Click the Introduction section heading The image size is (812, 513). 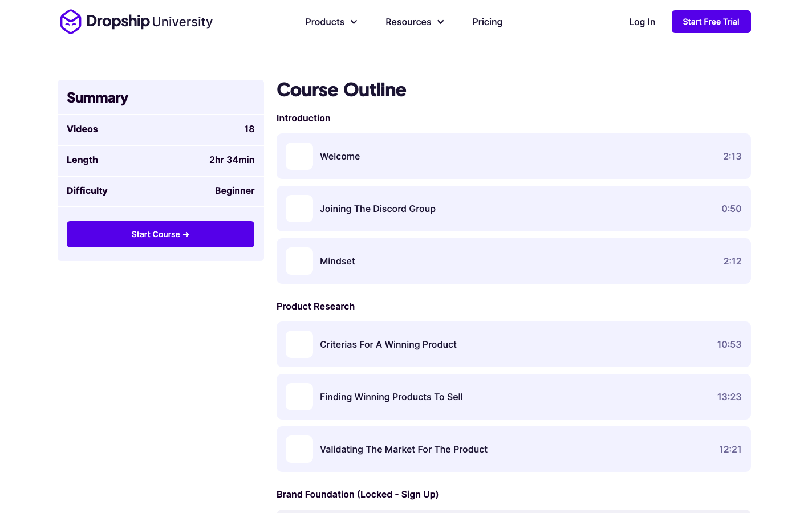point(303,118)
